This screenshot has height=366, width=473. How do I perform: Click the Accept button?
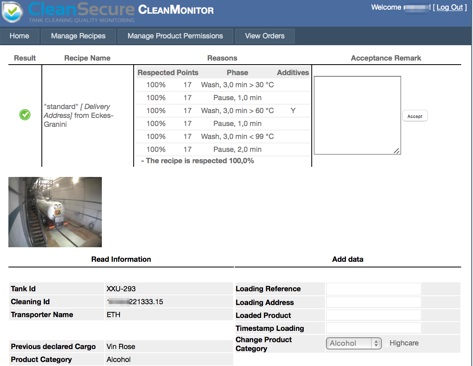point(415,116)
